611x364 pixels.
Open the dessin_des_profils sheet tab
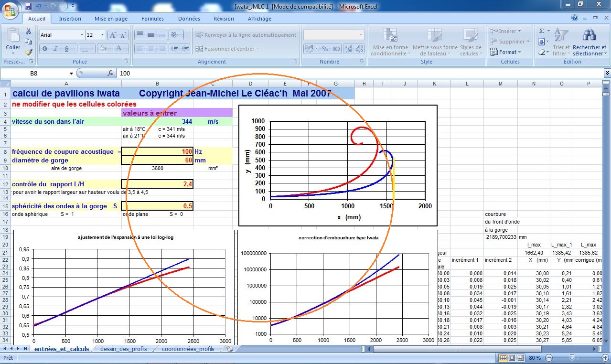pyautogui.click(x=125, y=349)
